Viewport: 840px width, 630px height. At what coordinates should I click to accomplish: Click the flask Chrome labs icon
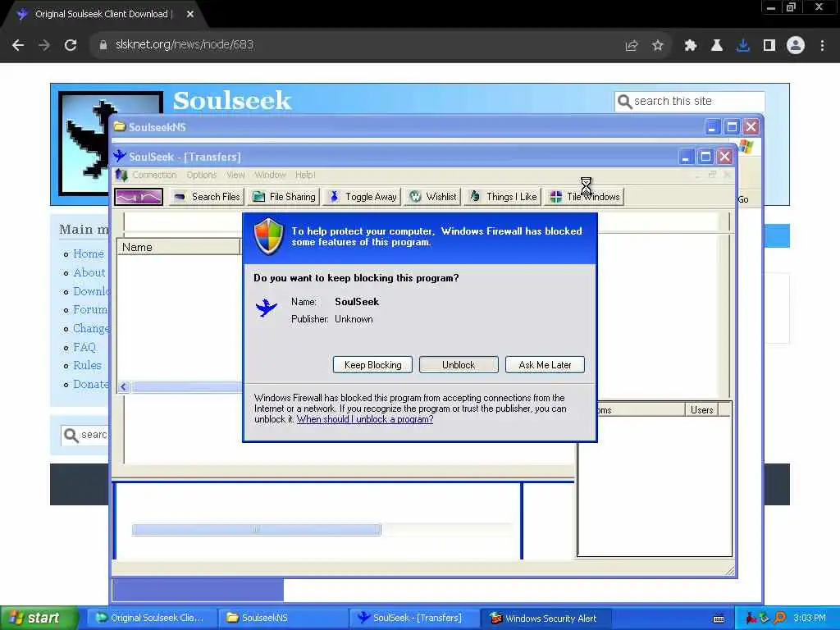(x=717, y=46)
